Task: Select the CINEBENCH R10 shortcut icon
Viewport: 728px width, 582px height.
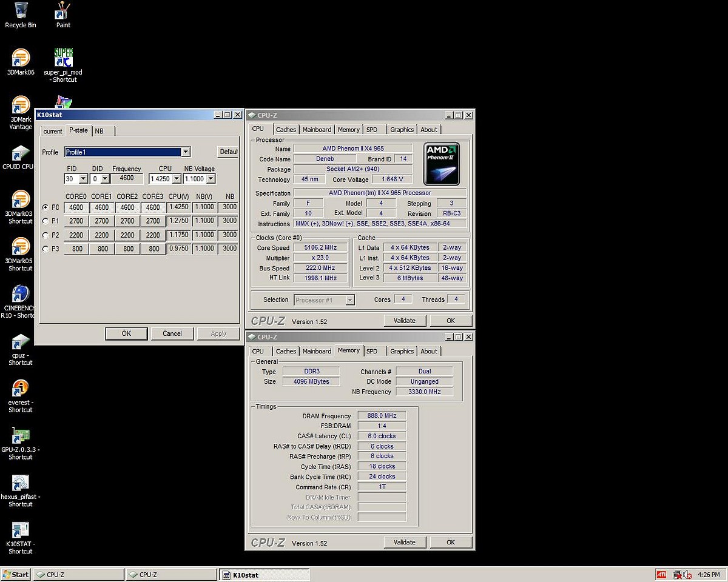Action: click(20, 302)
